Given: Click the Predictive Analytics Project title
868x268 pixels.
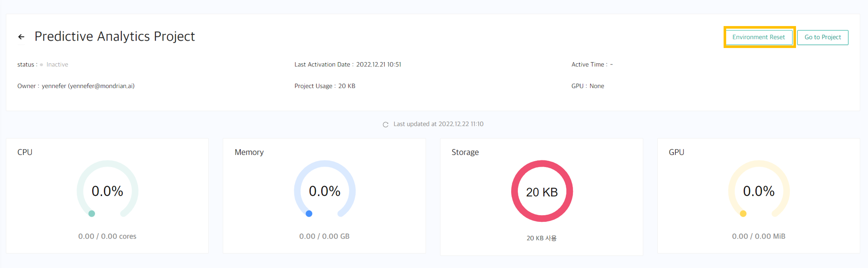Looking at the screenshot, I should coord(115,37).
